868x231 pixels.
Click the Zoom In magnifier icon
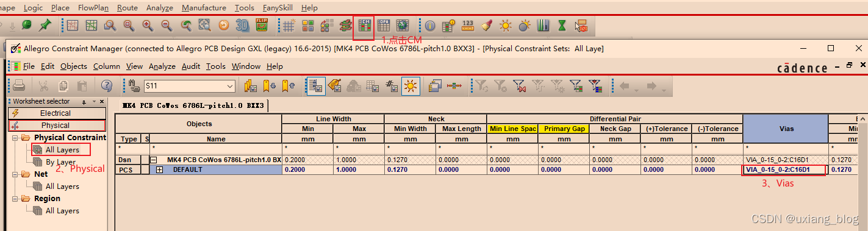tap(148, 26)
